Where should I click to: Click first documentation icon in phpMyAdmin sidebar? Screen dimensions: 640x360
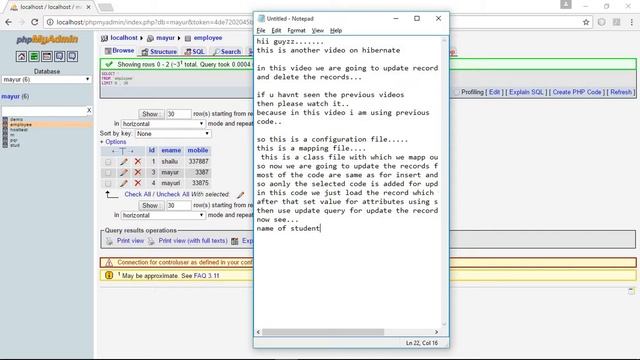pos(60,56)
